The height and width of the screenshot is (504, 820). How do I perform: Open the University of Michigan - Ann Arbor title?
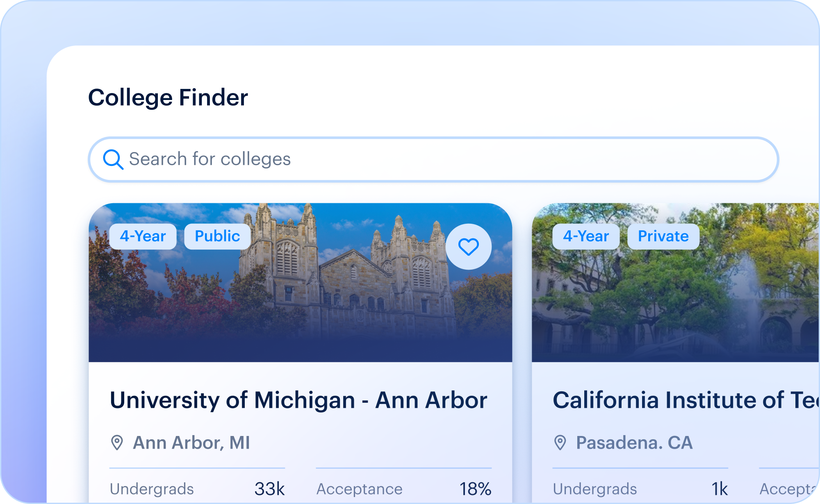click(x=298, y=400)
